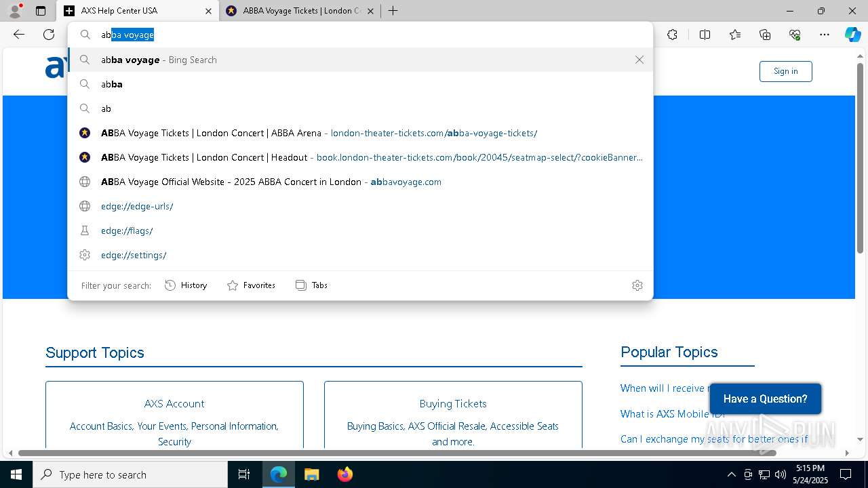Screen dimensions: 868x488
Task: Open the Windows Start menu
Action: 16,474
